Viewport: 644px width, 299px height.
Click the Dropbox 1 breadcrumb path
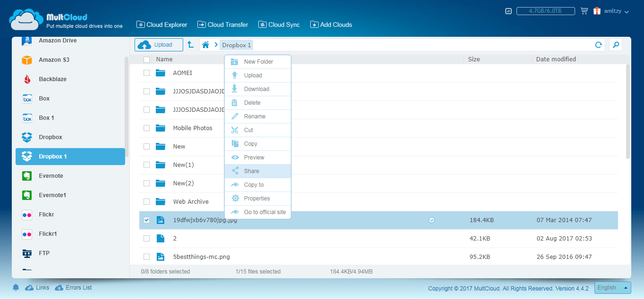coord(237,45)
